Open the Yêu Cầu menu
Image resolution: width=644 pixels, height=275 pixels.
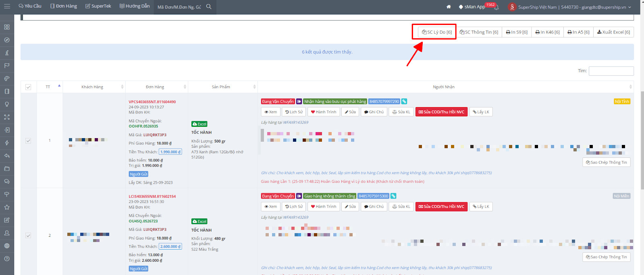30,6
